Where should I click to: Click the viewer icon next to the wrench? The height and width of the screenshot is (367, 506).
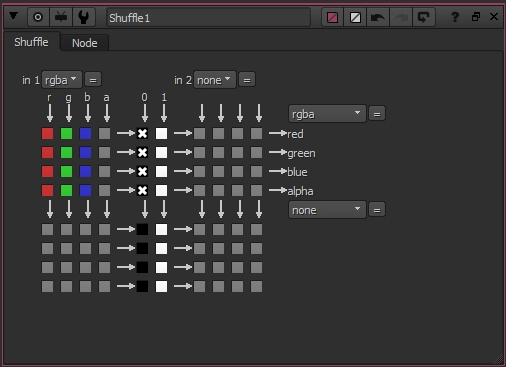pyautogui.click(x=61, y=17)
